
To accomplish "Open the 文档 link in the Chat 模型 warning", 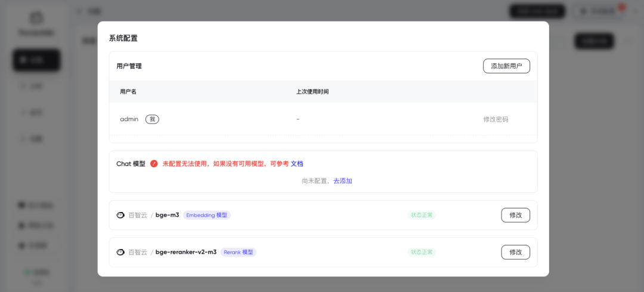I will pos(297,164).
